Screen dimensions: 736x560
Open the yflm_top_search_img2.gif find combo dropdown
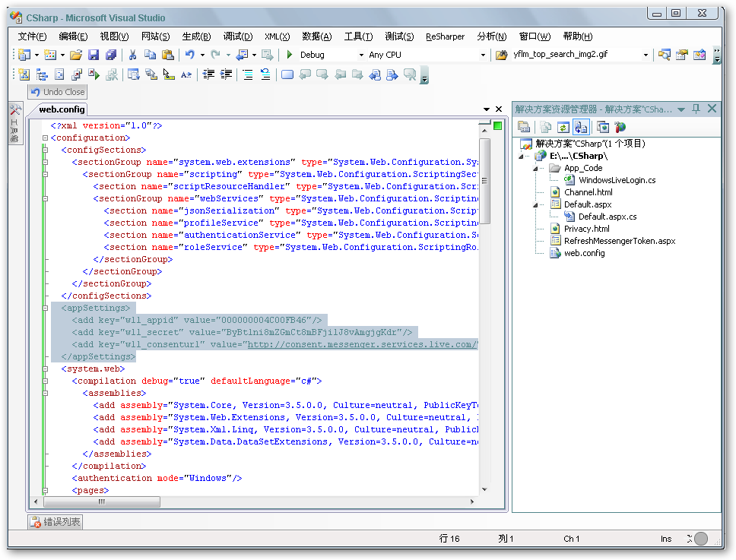(646, 55)
